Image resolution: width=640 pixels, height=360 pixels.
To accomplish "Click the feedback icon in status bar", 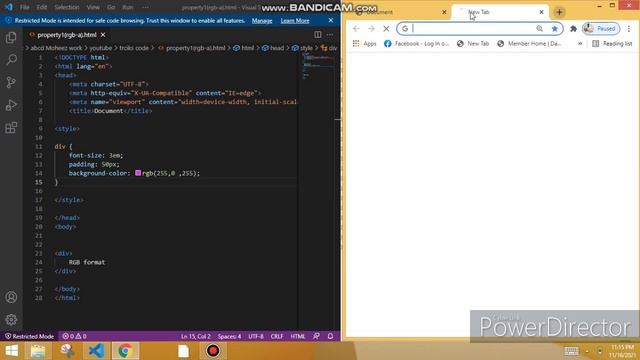I will (316, 336).
